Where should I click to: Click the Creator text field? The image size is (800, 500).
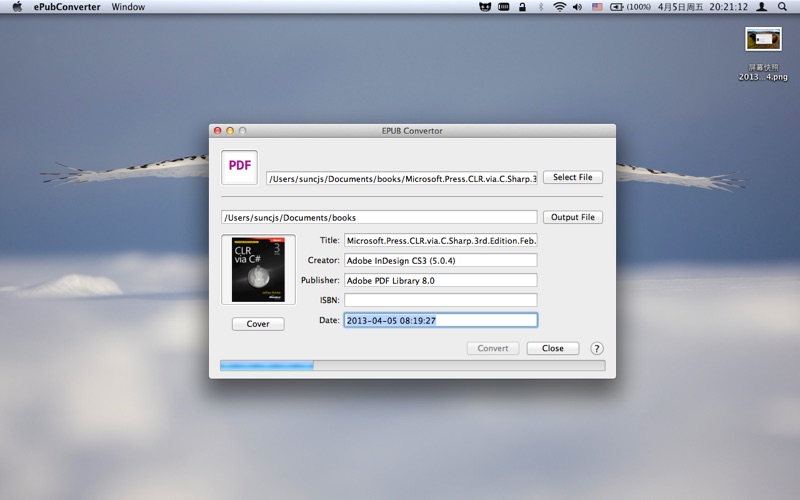(x=441, y=260)
